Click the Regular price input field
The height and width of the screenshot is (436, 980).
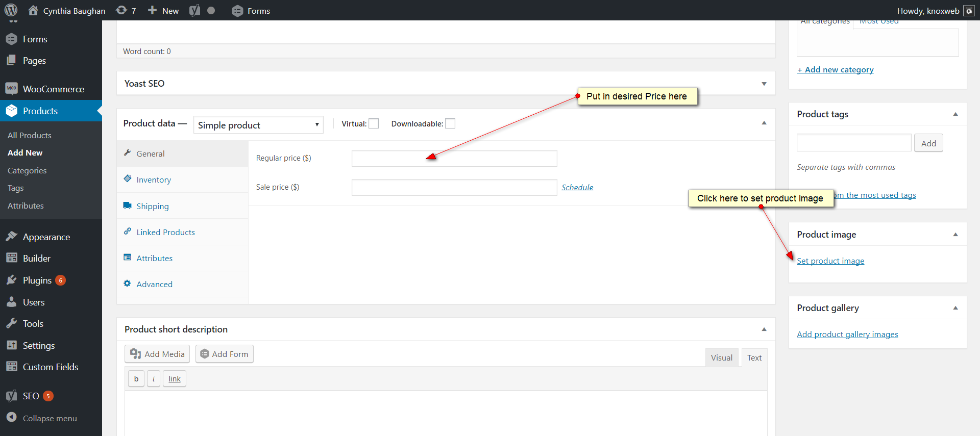point(454,158)
